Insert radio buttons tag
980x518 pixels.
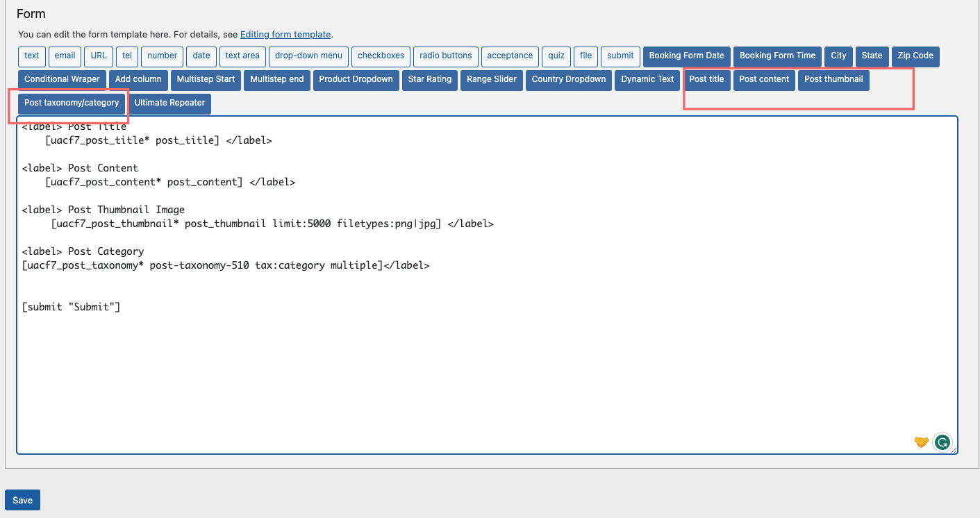coord(445,56)
